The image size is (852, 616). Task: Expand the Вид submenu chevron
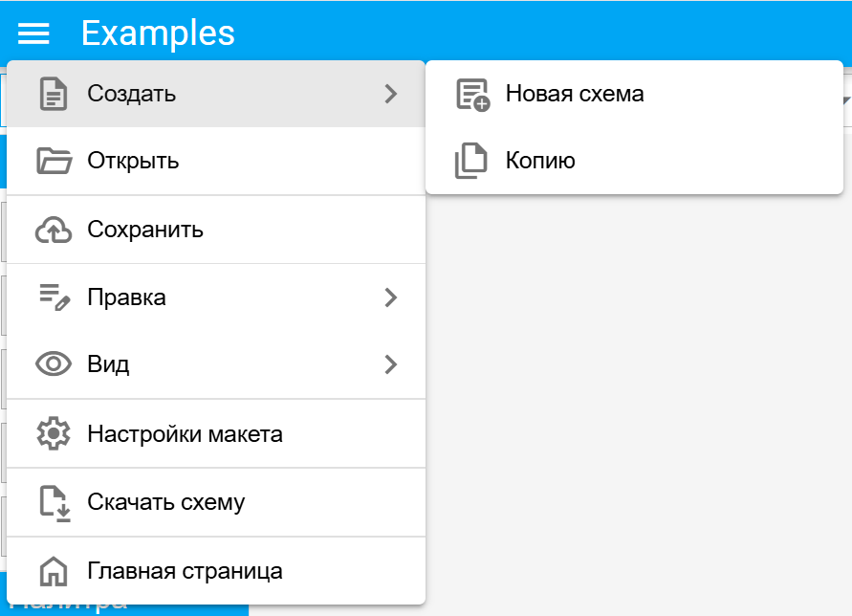[390, 364]
